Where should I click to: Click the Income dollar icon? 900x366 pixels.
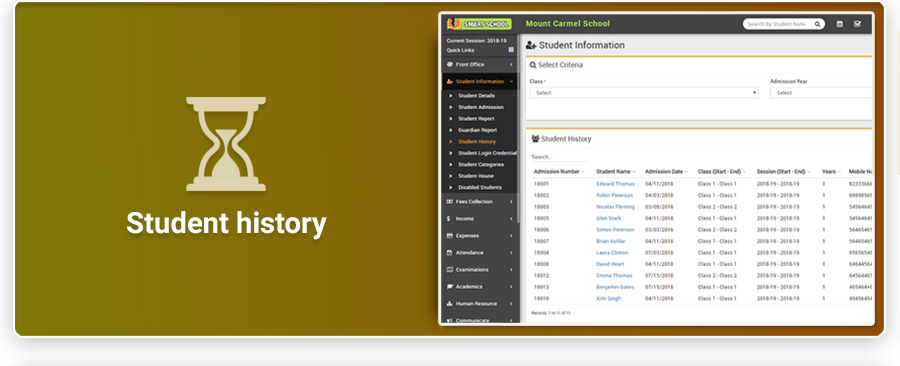[x=449, y=219]
